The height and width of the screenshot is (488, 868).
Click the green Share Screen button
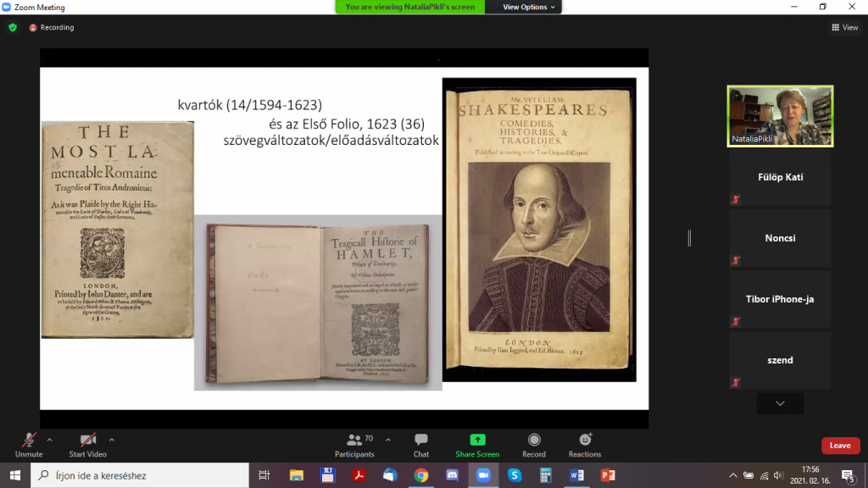tap(477, 446)
